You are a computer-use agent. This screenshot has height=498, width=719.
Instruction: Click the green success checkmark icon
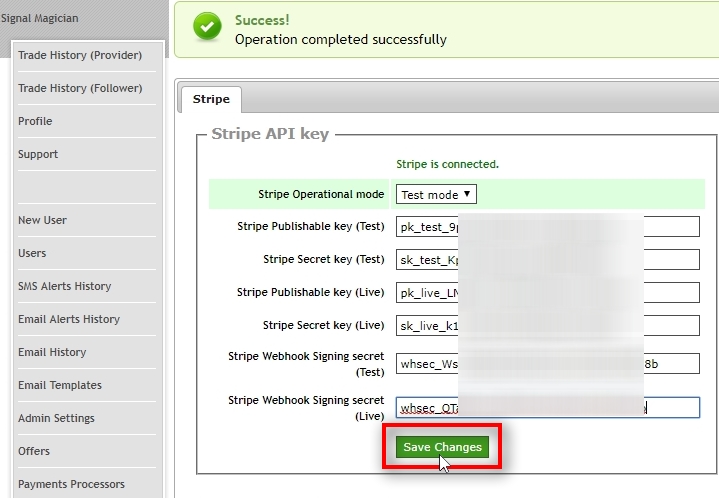207,26
